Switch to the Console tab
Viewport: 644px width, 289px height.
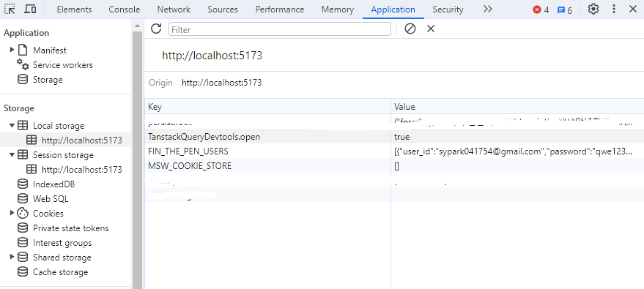tap(125, 10)
